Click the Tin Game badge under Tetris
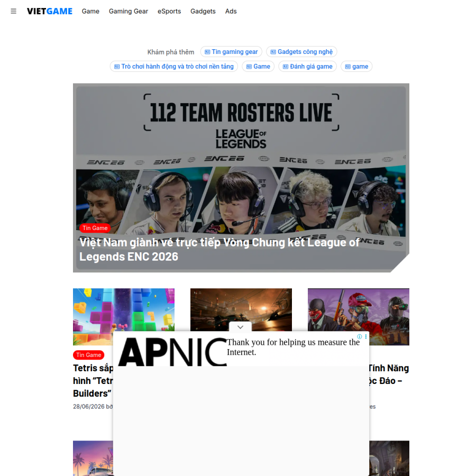The height and width of the screenshot is (476, 476). (89, 355)
